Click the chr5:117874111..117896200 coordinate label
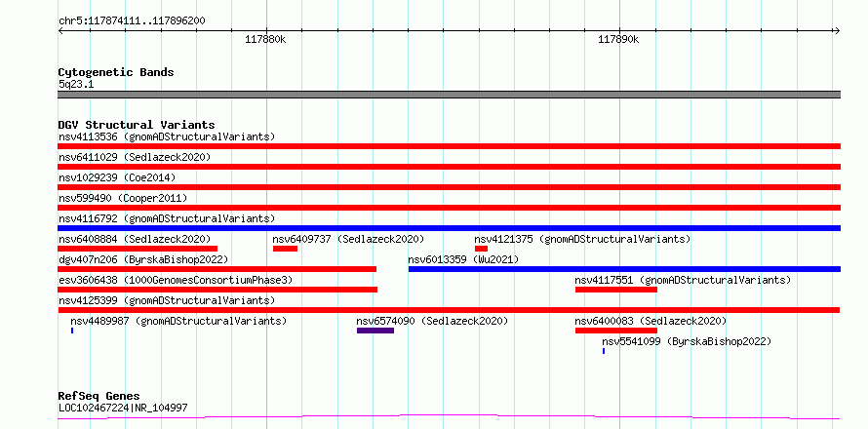This screenshot has width=868, height=429. point(132,21)
